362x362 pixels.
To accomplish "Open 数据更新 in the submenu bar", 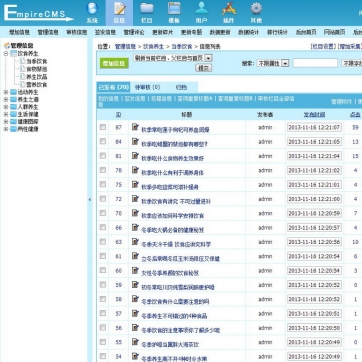I will coord(220,32).
